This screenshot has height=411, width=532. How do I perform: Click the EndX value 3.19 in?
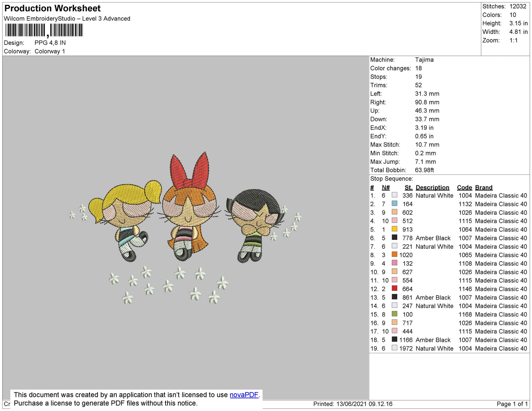click(424, 128)
